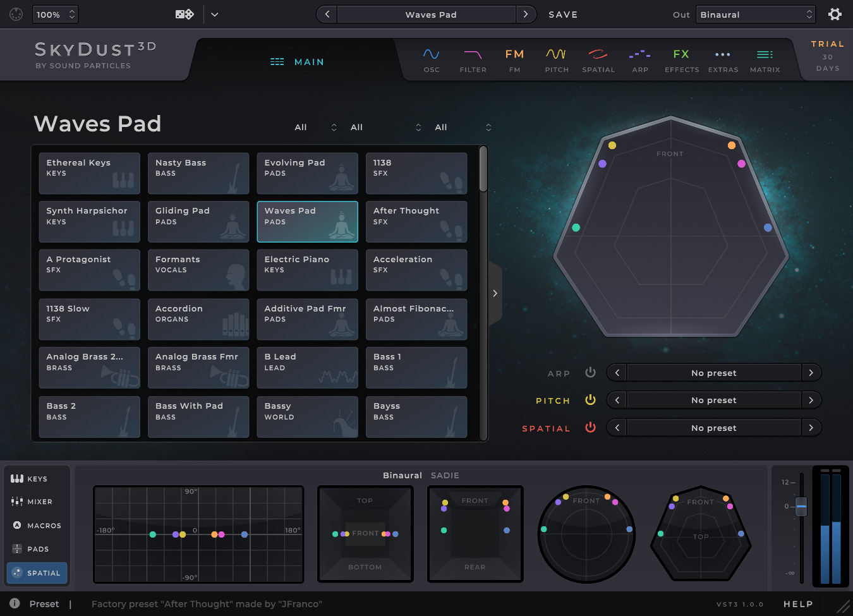Show the KEYS keyboard panel
Screen dimensions: 853x616
click(36, 479)
